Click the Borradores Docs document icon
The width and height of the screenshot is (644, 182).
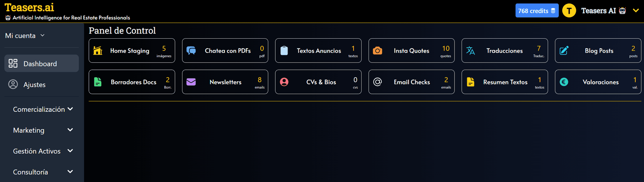coord(98,82)
